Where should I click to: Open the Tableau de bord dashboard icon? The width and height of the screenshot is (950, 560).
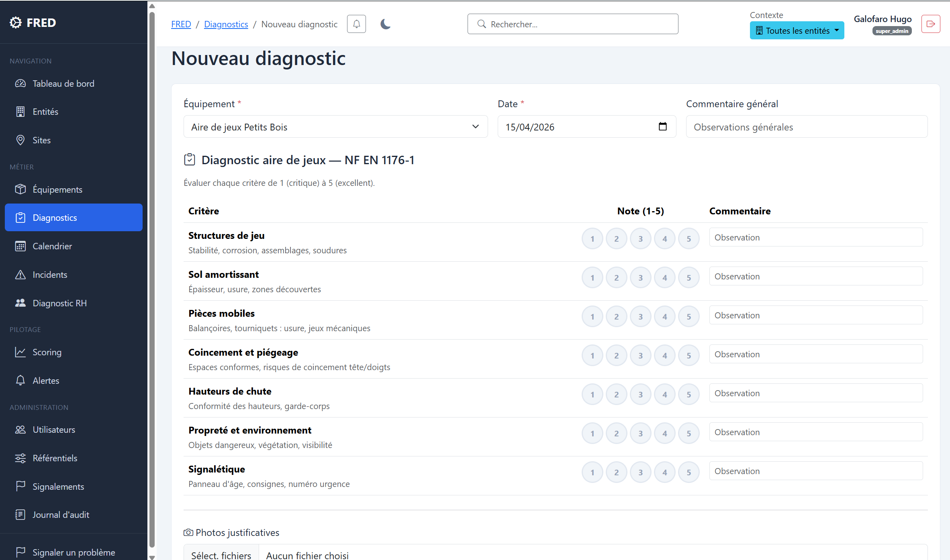pos(20,83)
